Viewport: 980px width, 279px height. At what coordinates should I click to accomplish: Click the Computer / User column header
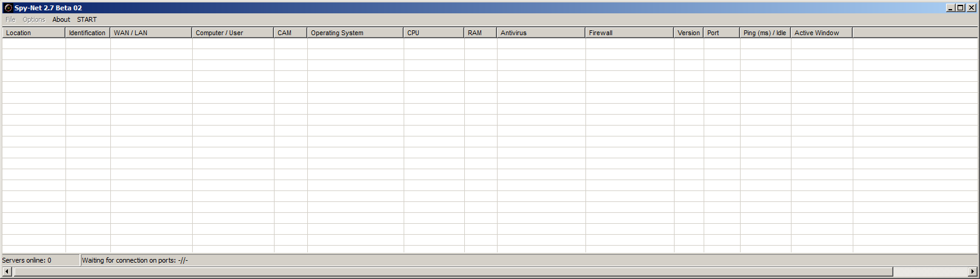point(233,33)
